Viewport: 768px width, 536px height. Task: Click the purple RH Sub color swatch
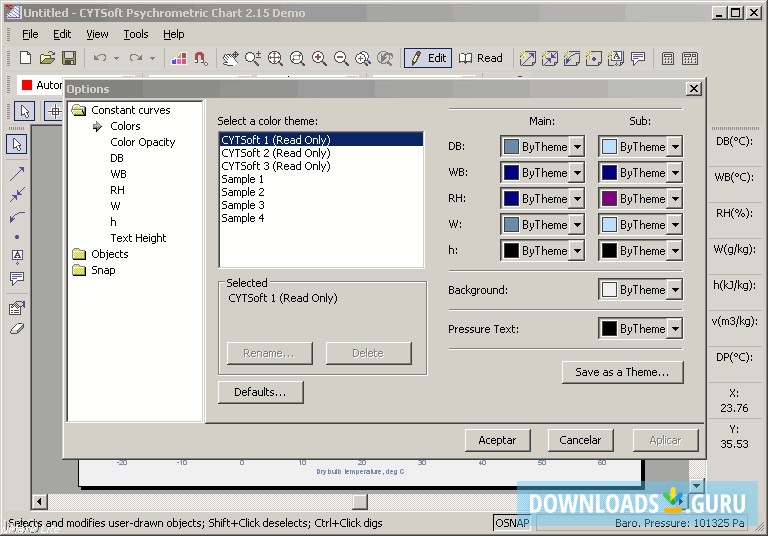(609, 199)
